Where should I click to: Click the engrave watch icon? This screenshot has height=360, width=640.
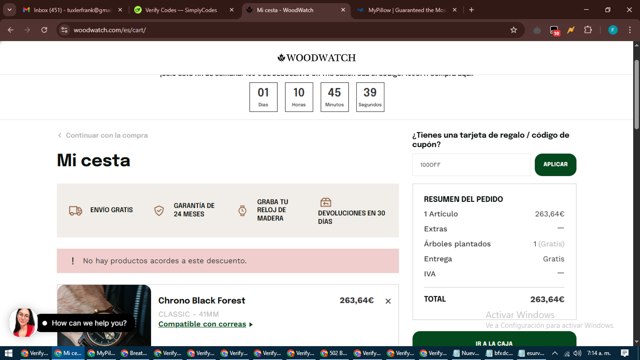(242, 210)
